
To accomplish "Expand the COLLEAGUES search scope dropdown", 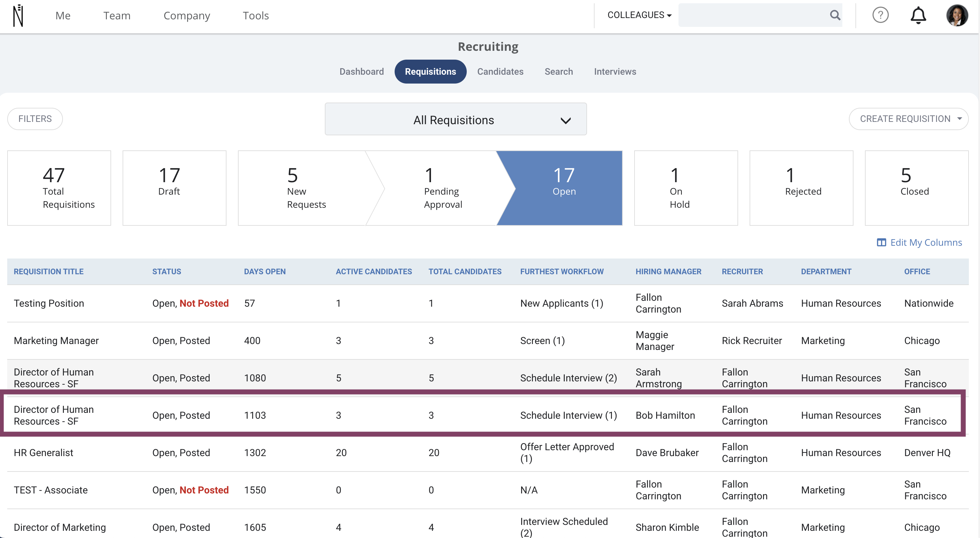I will point(639,15).
